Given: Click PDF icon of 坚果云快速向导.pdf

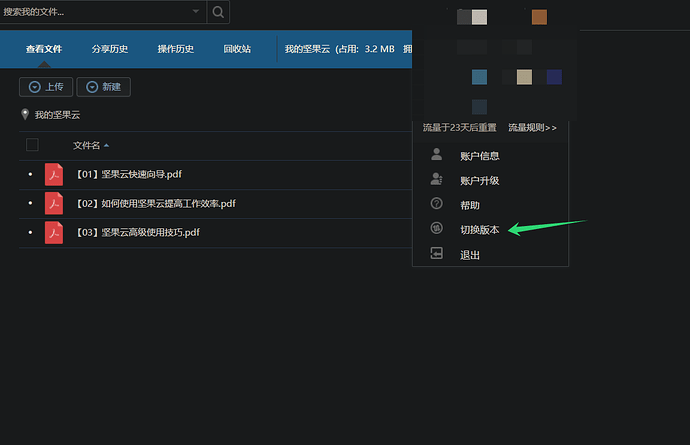Looking at the screenshot, I should pos(54,174).
